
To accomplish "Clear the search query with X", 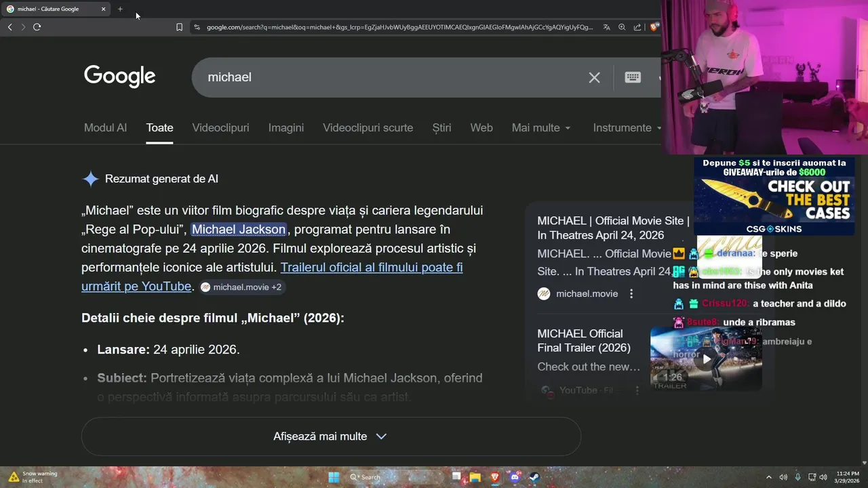I will pos(594,77).
